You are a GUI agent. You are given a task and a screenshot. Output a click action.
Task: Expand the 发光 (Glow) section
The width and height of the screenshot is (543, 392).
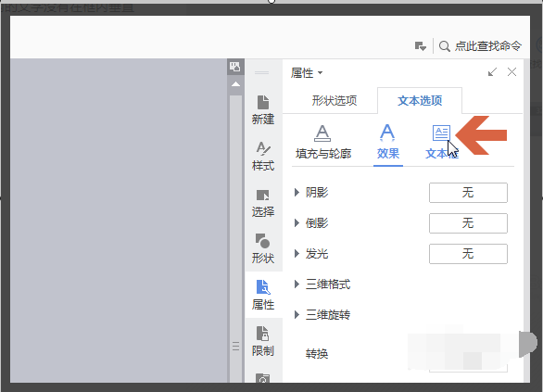tap(297, 254)
